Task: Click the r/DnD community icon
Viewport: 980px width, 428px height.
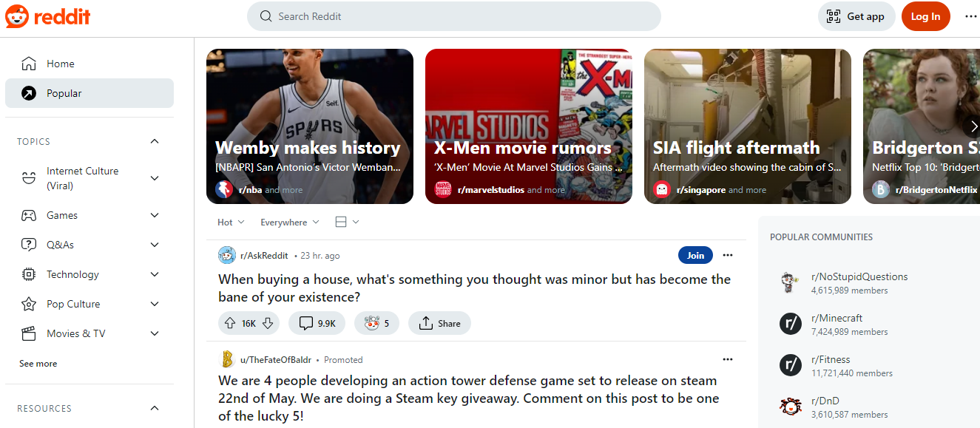Action: (791, 407)
